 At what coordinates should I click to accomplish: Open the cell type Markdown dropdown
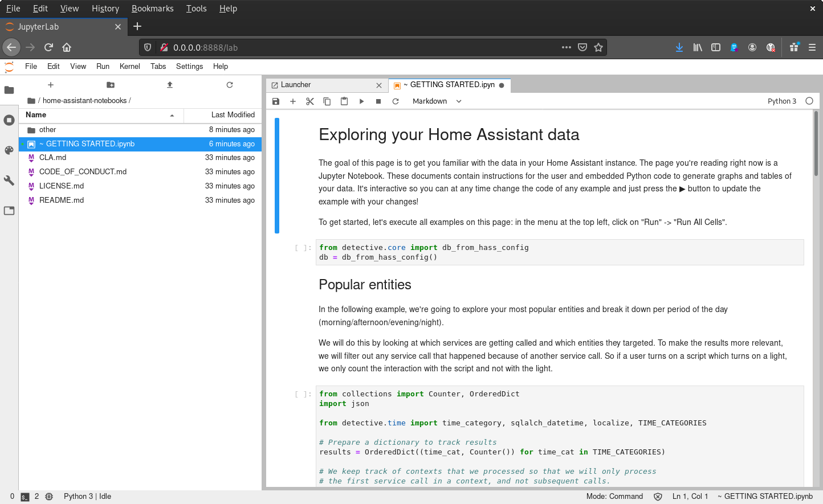click(437, 101)
